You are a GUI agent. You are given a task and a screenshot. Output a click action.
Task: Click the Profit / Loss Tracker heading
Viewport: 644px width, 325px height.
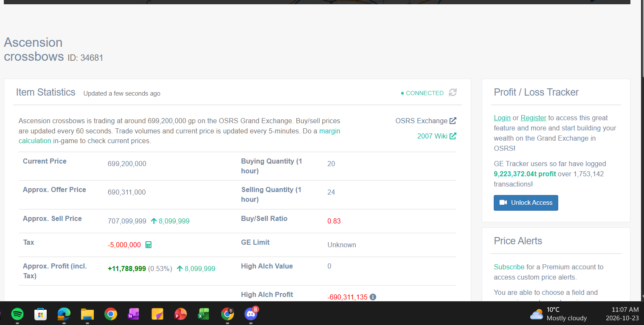click(x=536, y=92)
